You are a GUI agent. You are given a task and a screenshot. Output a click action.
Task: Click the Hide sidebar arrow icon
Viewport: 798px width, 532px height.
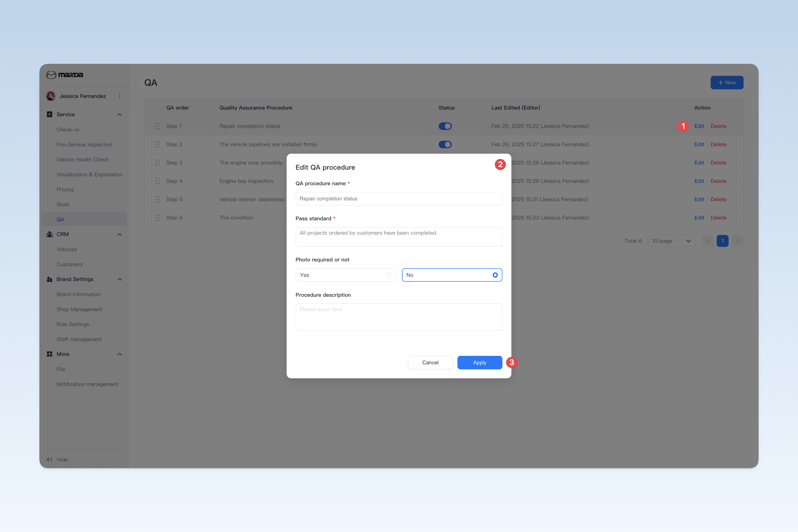point(49,460)
